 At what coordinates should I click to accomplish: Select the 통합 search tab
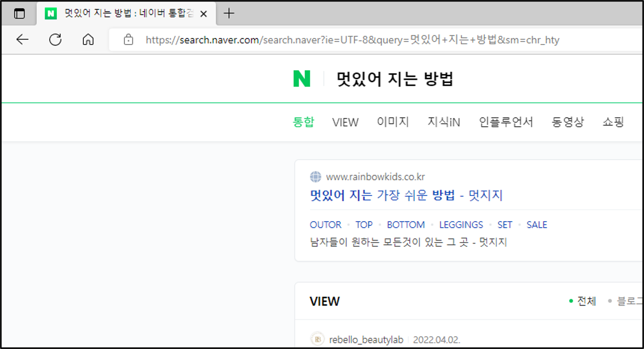click(303, 122)
